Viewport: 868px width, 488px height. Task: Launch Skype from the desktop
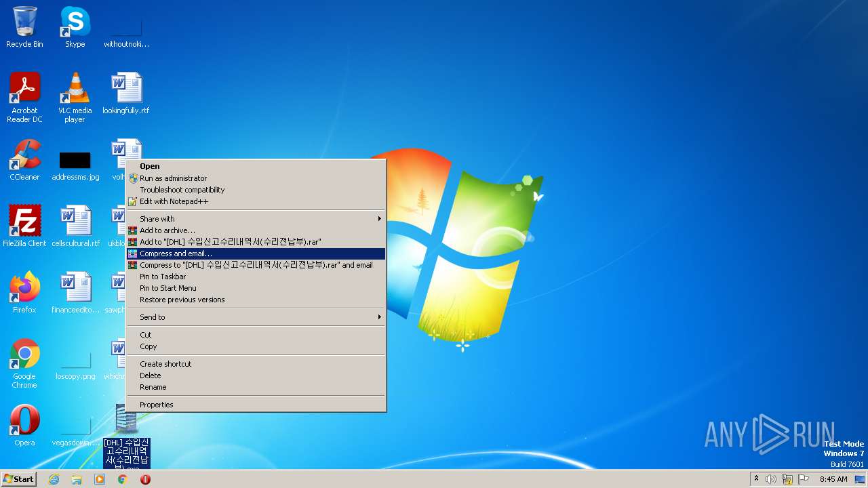click(75, 27)
